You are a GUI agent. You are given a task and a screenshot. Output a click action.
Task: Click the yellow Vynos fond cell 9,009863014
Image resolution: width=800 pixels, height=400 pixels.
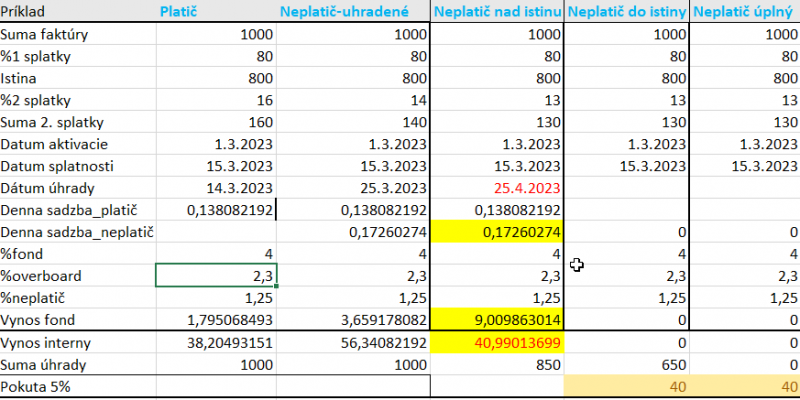497,319
